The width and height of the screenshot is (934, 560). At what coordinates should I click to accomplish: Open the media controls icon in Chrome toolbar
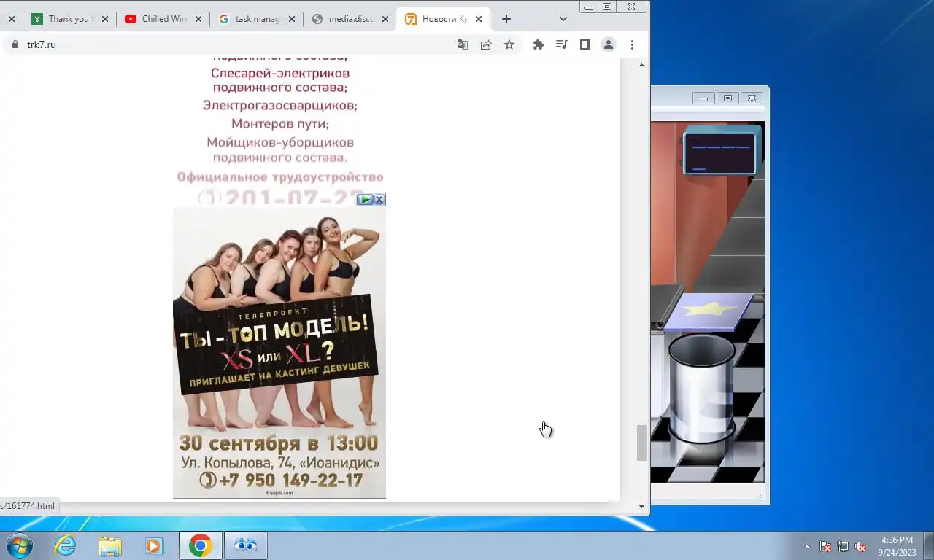(561, 44)
